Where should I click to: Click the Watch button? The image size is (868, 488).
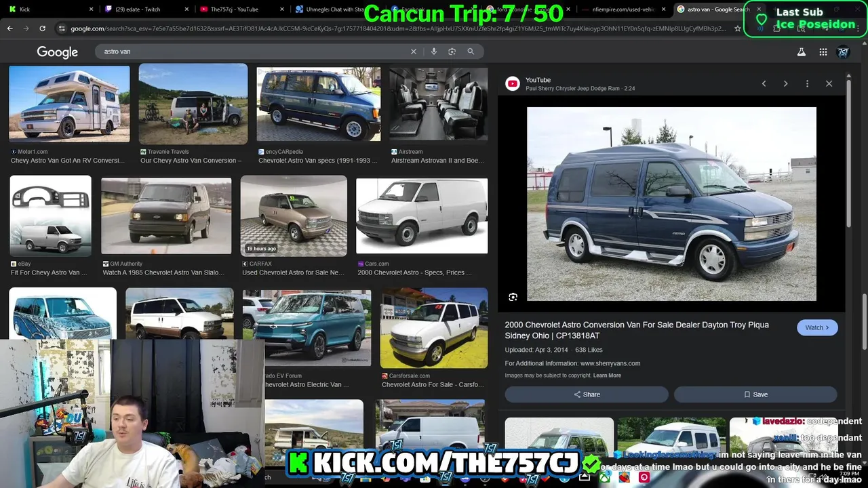(817, 327)
